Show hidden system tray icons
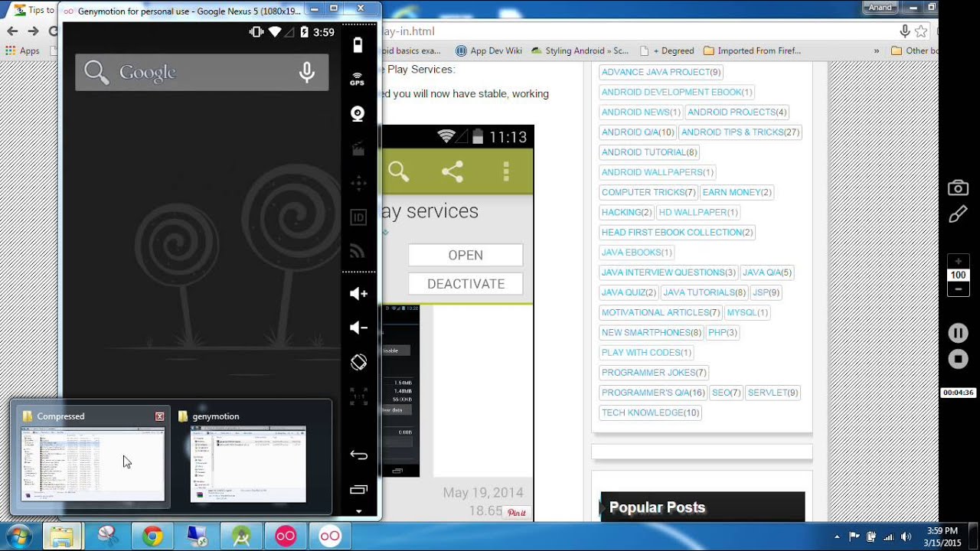Image resolution: width=980 pixels, height=551 pixels. point(837,536)
